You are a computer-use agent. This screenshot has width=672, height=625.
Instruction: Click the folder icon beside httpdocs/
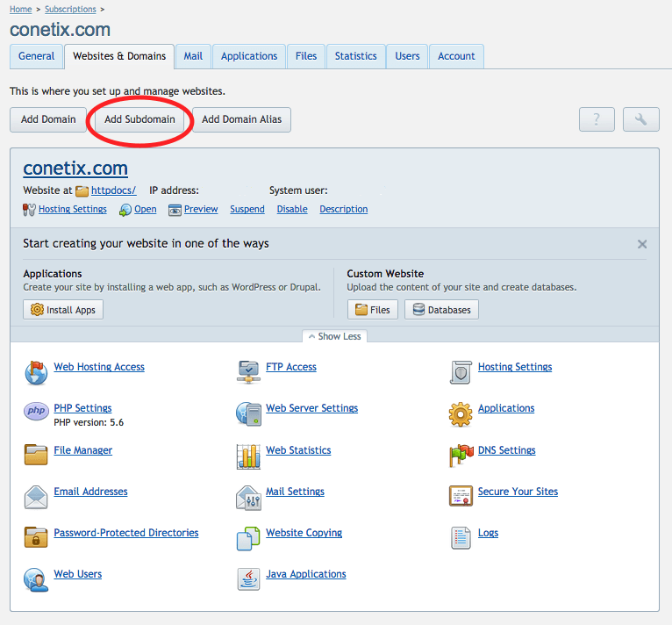coord(82,190)
